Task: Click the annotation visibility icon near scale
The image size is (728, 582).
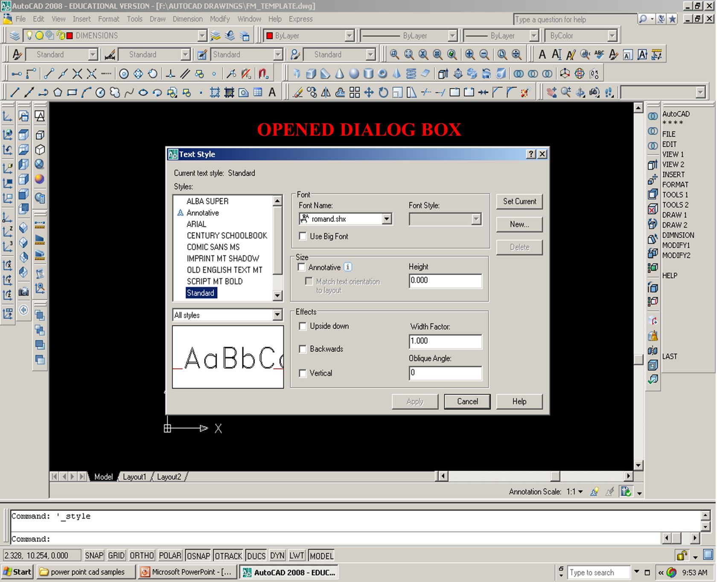Action: click(594, 492)
